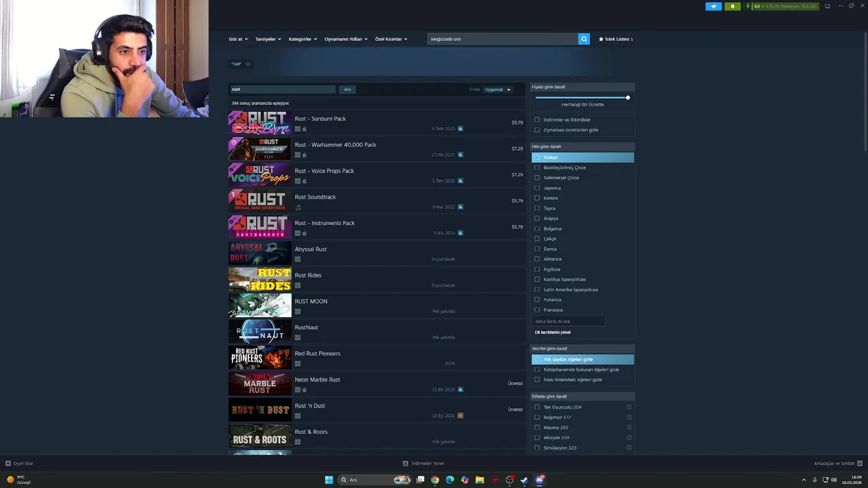This screenshot has width=868, height=488.
Task: Click in the Mağazada ara search field
Action: point(502,39)
